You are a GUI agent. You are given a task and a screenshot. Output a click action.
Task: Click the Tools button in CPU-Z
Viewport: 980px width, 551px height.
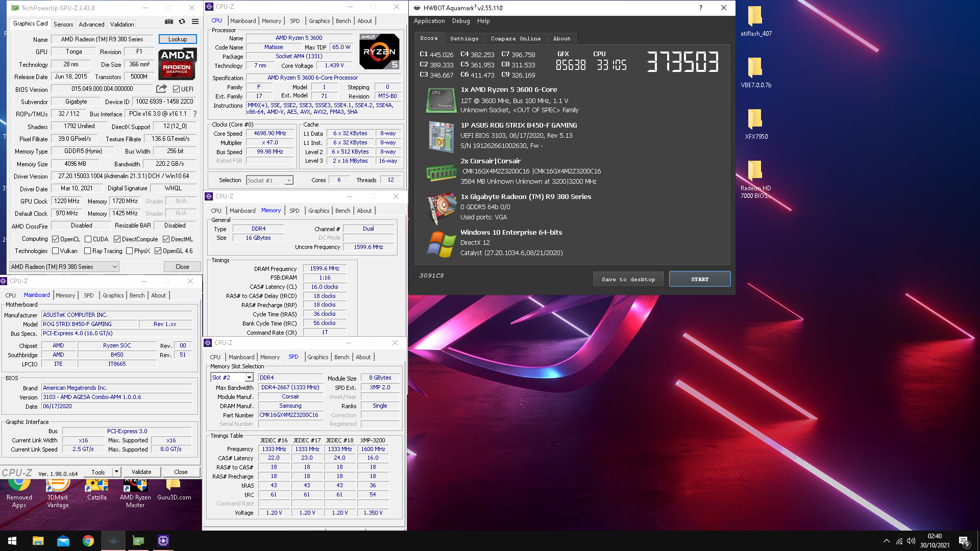click(98, 472)
